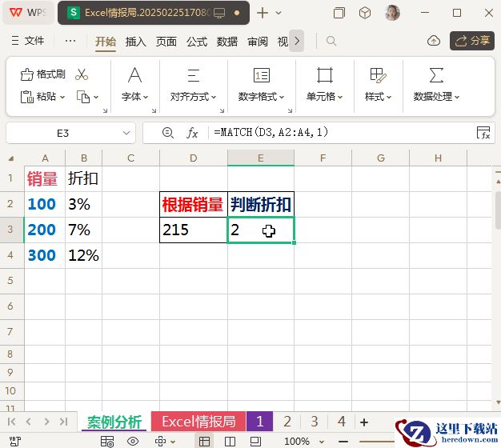Open font dialog launcher arrow
This screenshot has width=501, height=448.
click(x=154, y=110)
